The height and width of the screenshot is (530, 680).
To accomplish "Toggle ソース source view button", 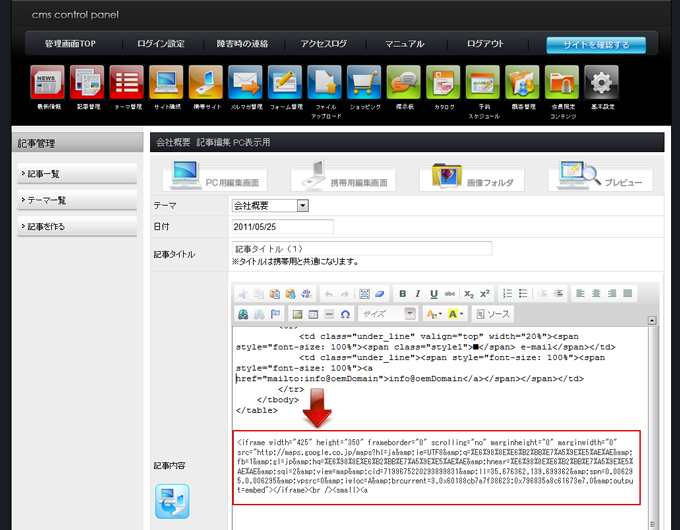I will click(492, 314).
